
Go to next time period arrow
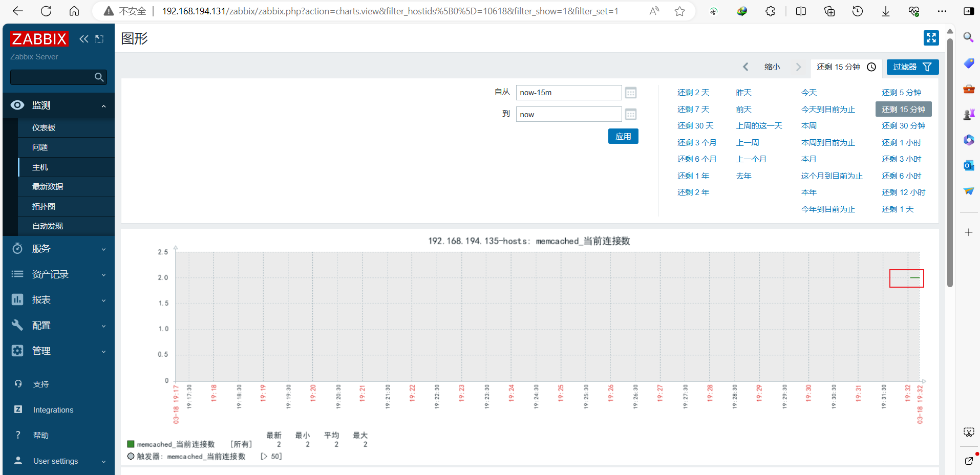click(798, 67)
